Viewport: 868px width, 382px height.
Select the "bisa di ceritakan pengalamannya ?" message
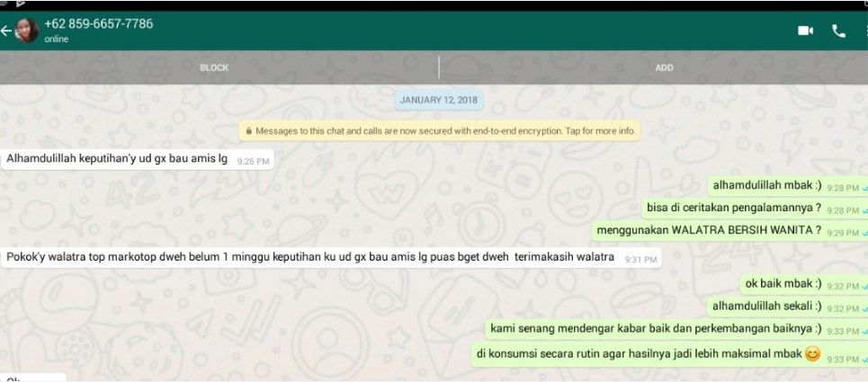click(755, 209)
